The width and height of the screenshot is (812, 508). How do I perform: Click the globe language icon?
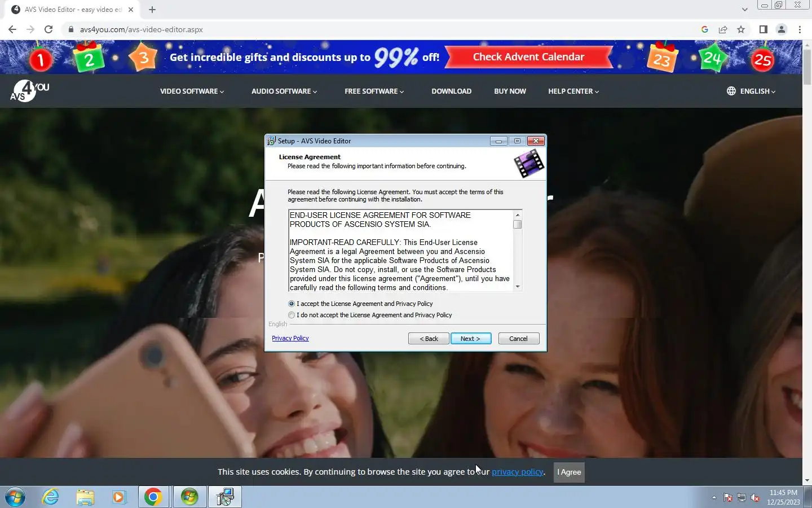click(x=731, y=91)
